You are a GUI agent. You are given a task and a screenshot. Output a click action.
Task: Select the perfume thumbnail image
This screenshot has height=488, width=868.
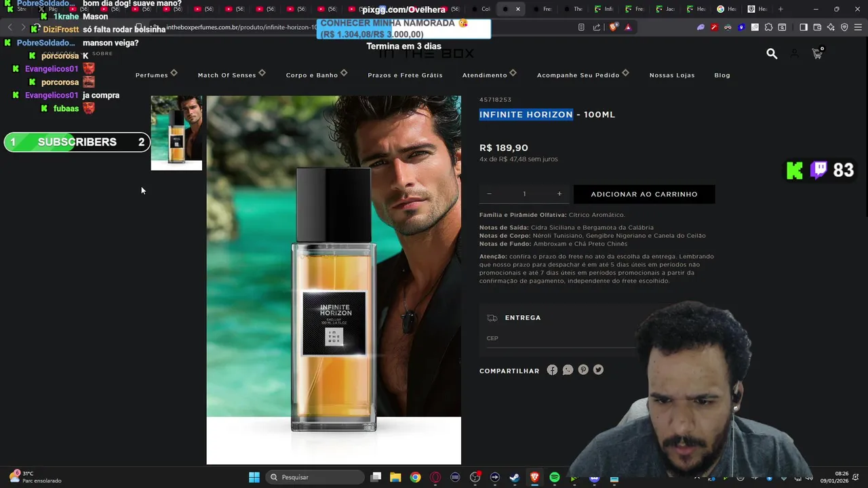[176, 133]
